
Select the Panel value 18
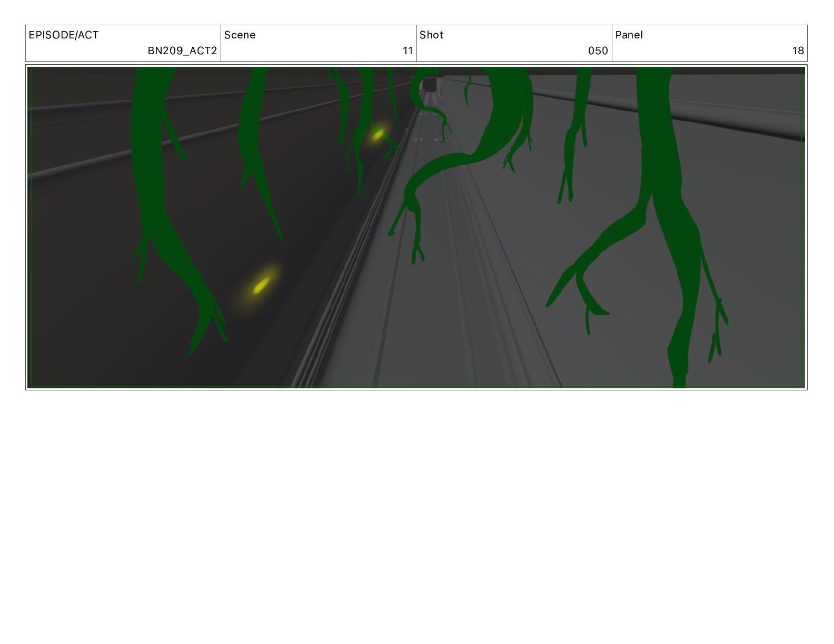pos(798,51)
